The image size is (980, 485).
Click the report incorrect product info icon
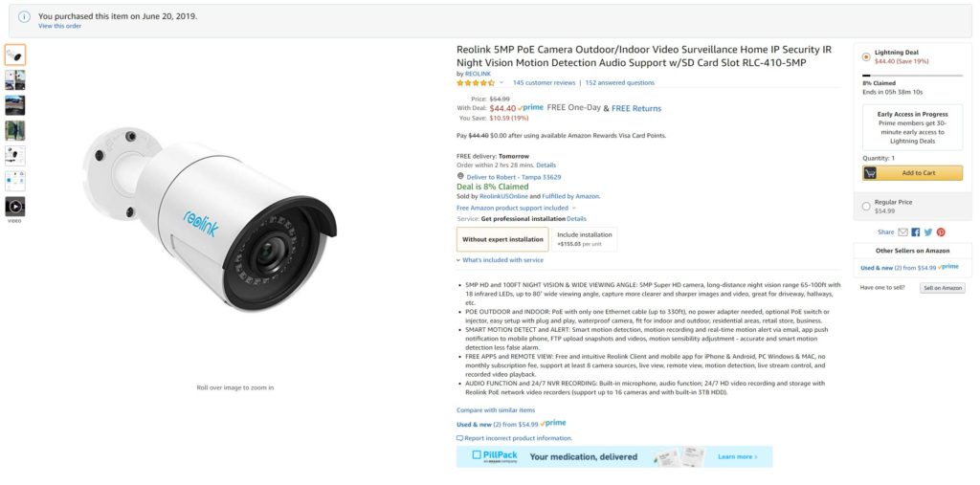point(460,438)
